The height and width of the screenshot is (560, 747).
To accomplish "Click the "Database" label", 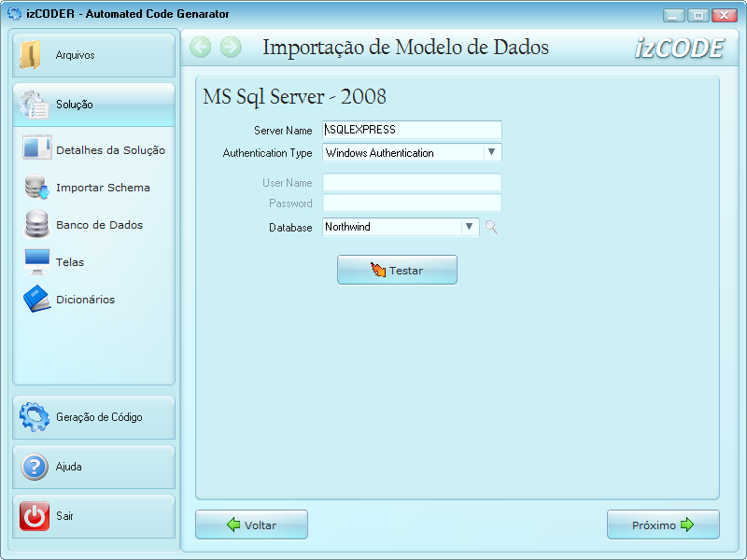I will point(290,228).
